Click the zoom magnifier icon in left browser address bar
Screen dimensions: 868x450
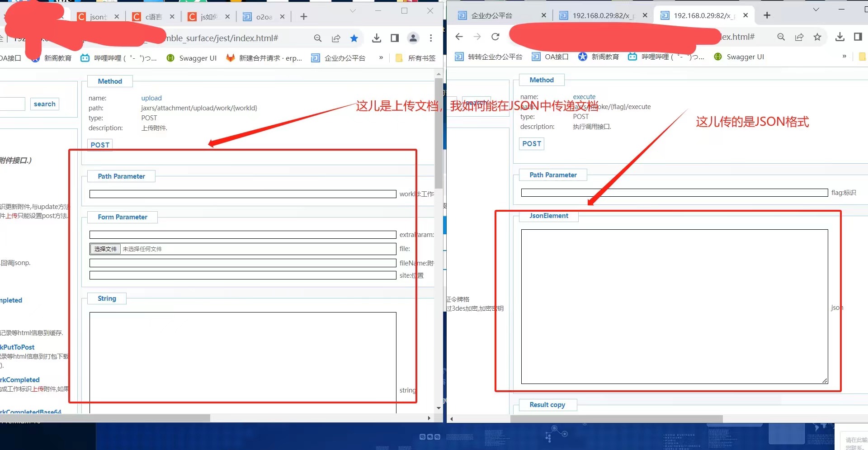tap(318, 38)
